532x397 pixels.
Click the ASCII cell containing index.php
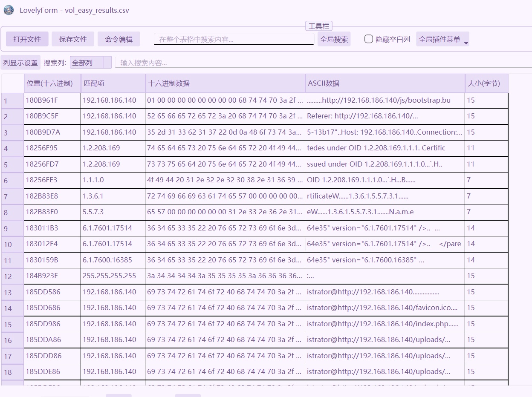[x=385, y=324]
